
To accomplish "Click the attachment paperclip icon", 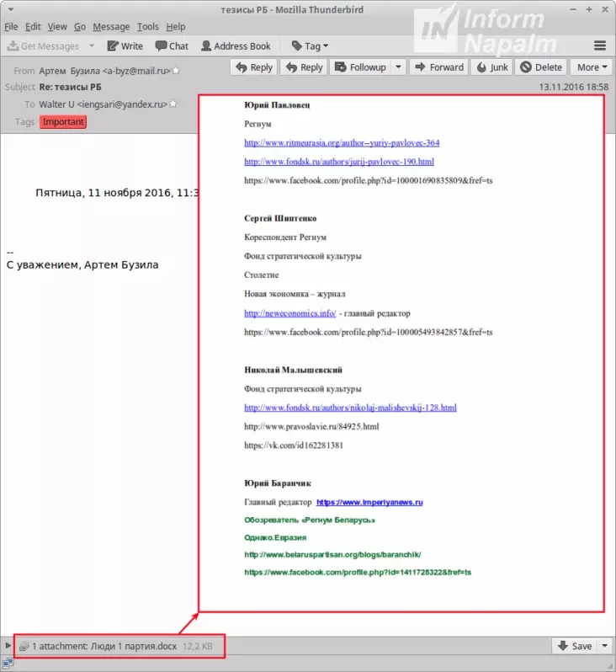I will pos(24,646).
